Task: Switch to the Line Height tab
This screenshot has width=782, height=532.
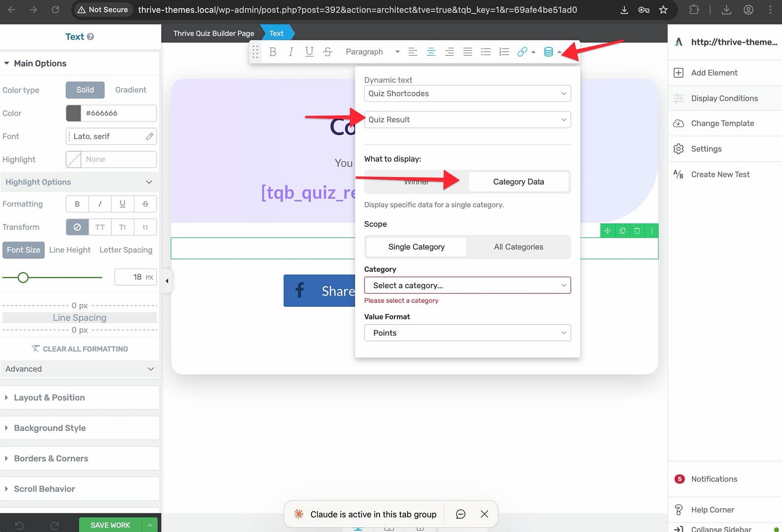Action: pyautogui.click(x=70, y=250)
